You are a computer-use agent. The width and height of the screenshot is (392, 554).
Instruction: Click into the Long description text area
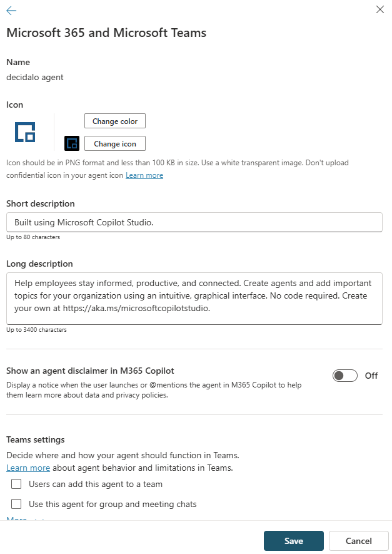[x=194, y=299]
